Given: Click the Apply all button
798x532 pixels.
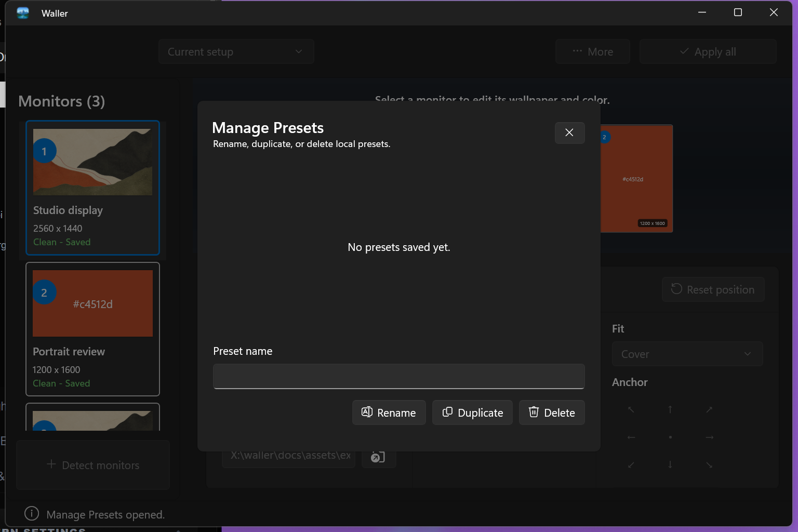Looking at the screenshot, I should (708, 51).
